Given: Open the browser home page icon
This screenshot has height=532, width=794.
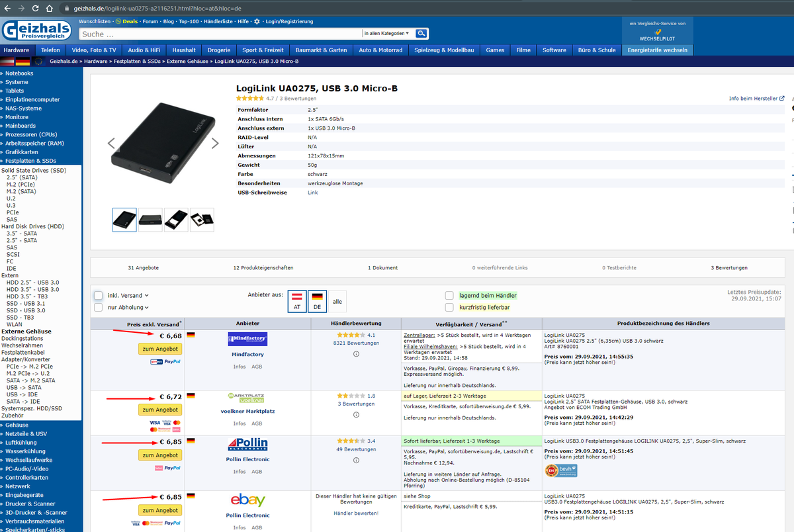Looking at the screenshot, I should [50, 8].
